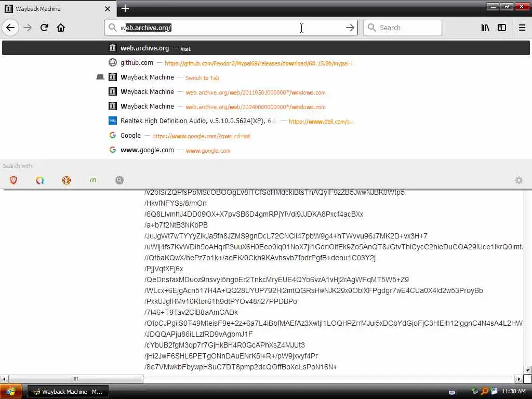Open a new tab with plus button

coord(125,8)
